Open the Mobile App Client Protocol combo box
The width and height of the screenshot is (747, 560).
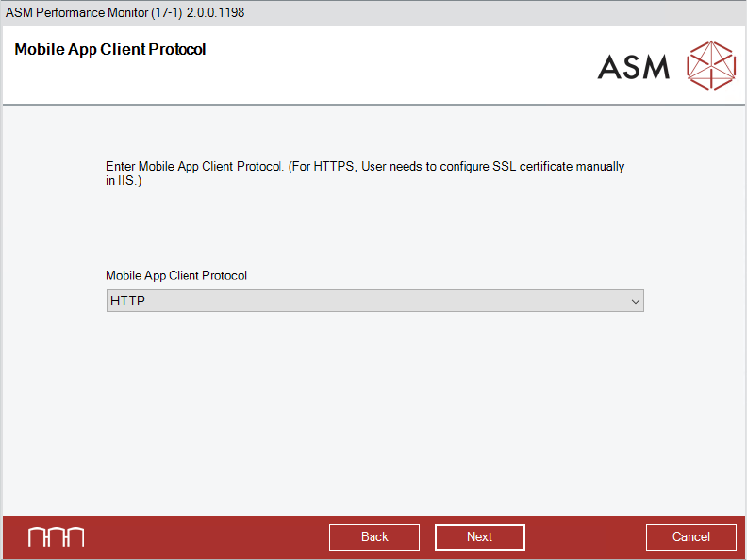(374, 302)
